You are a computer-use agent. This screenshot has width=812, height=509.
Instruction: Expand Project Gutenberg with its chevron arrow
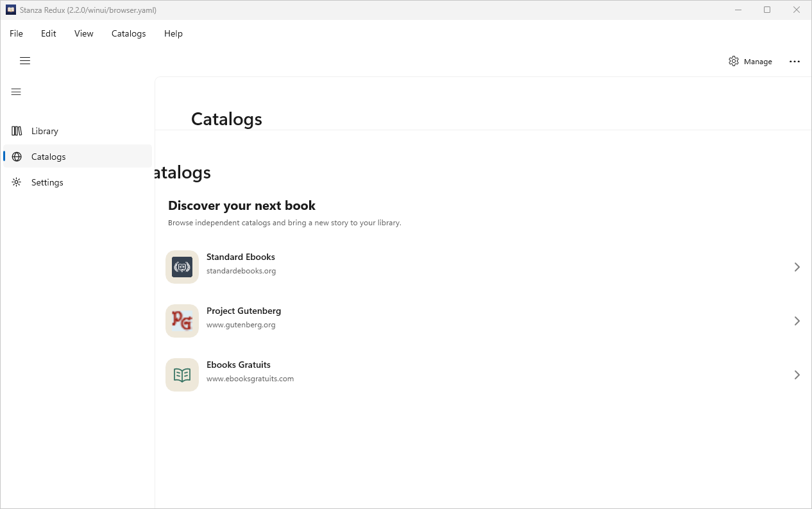(797, 321)
